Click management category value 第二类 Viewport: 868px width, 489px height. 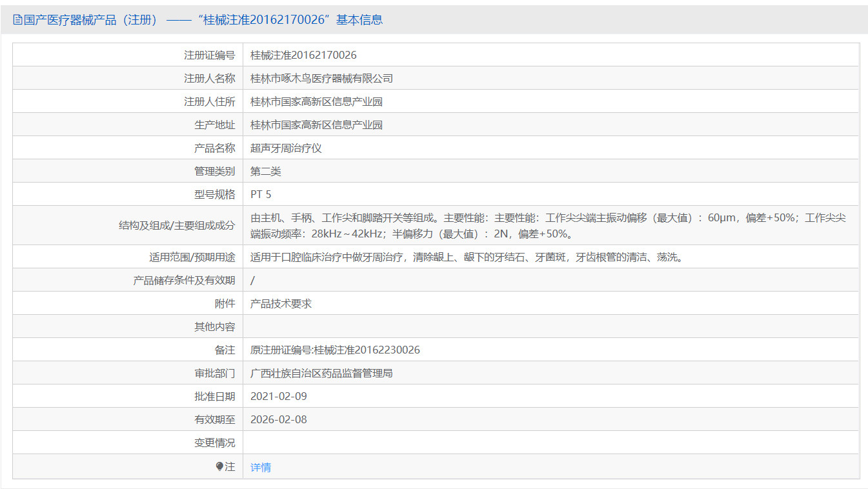(266, 171)
